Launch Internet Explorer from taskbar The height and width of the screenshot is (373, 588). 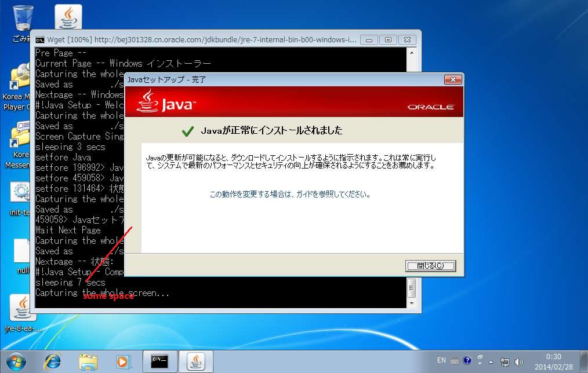pos(53,362)
